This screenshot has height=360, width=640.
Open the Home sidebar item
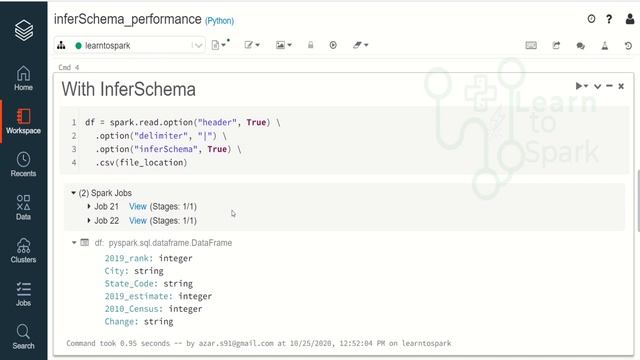23,78
